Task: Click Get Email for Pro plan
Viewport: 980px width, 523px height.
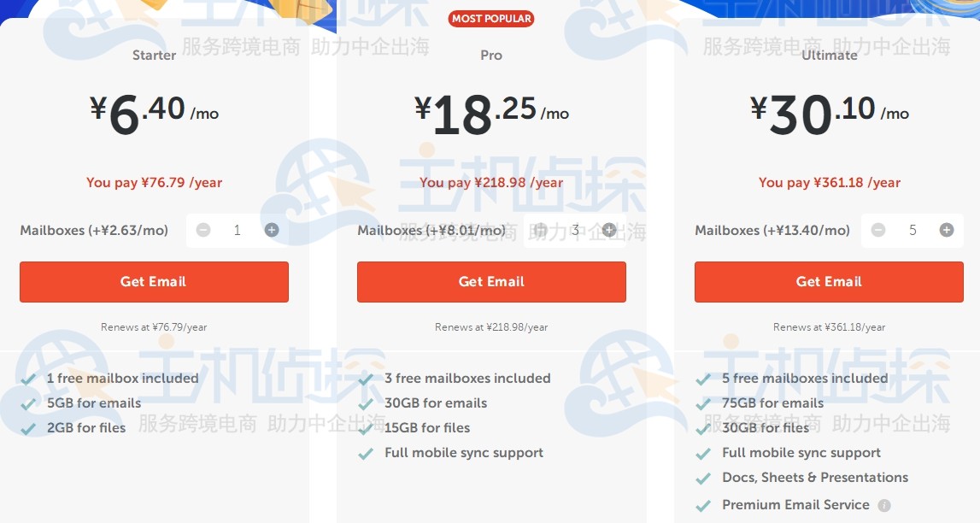Action: point(491,282)
